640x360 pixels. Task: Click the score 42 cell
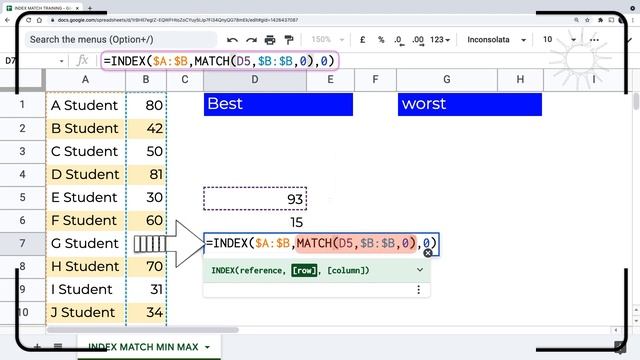(146, 128)
